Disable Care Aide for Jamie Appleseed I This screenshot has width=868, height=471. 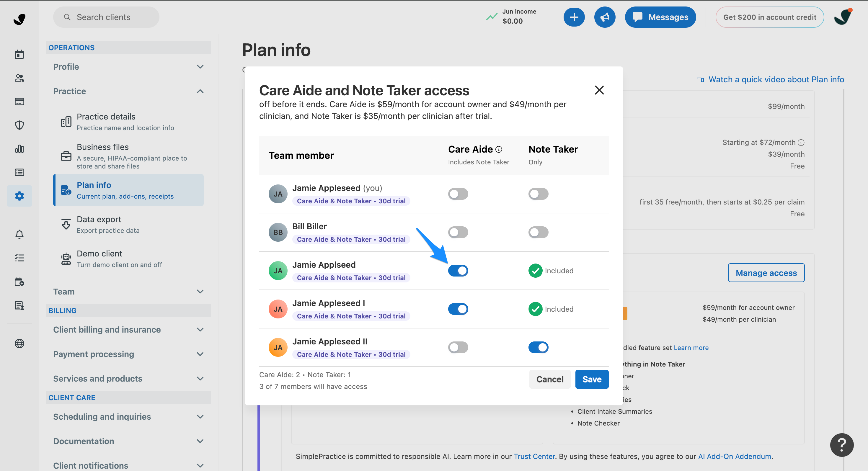pos(458,309)
